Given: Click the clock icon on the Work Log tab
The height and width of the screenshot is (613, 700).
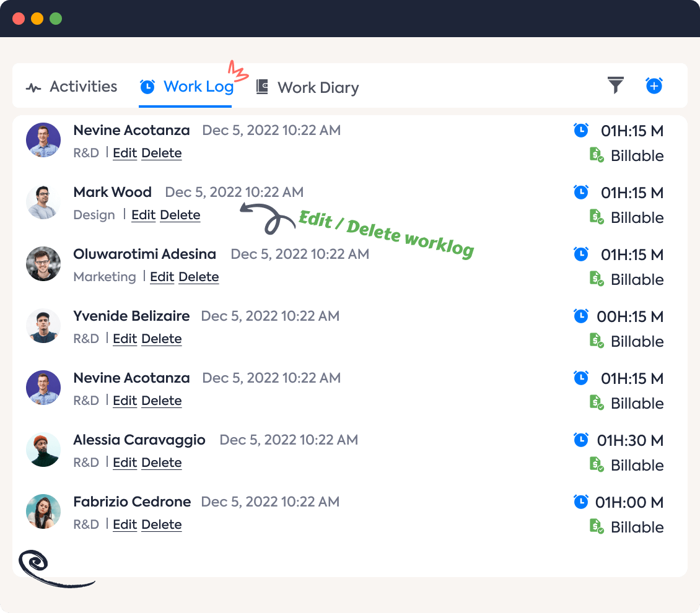Looking at the screenshot, I should [x=147, y=87].
